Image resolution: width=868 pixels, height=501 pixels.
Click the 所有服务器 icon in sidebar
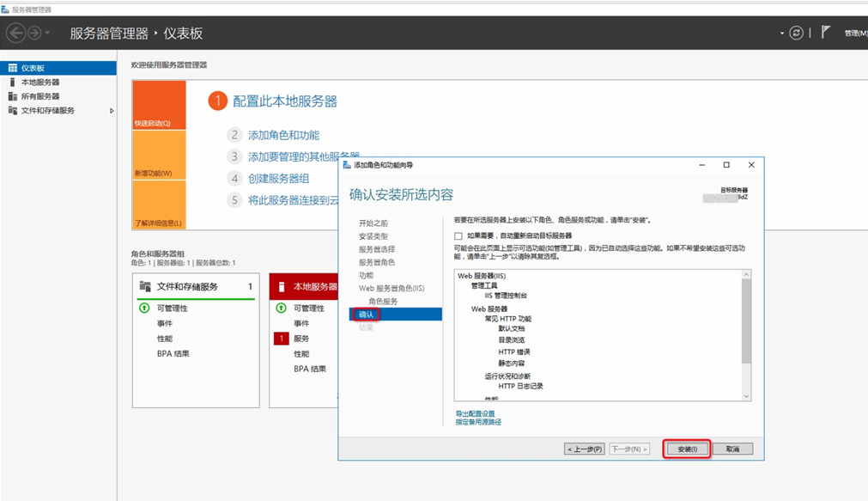coord(12,96)
